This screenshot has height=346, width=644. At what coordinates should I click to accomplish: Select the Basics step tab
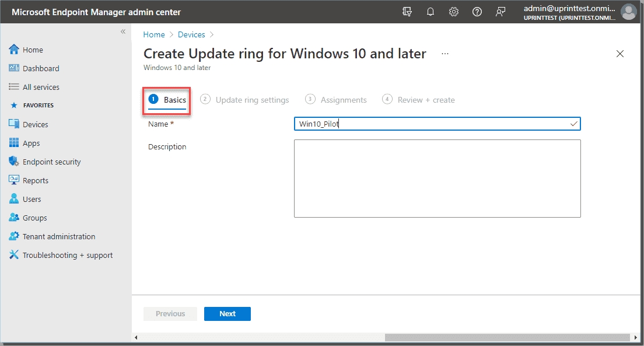click(x=167, y=100)
